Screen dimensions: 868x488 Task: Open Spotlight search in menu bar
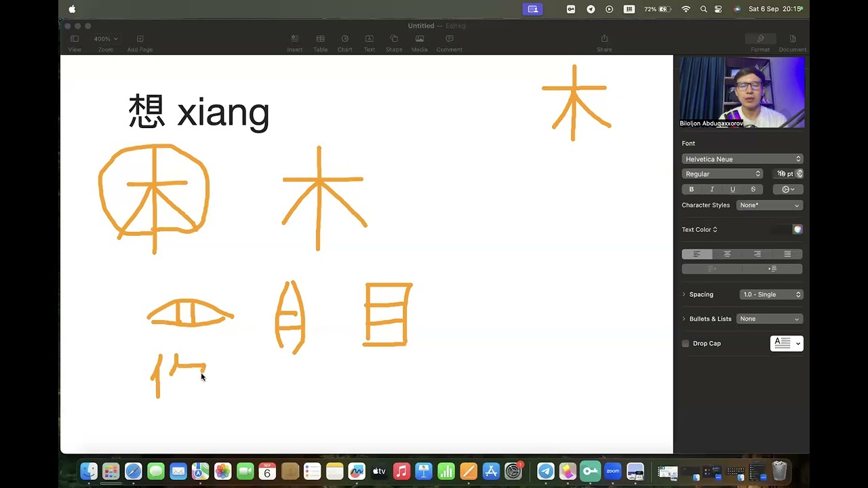coord(703,9)
